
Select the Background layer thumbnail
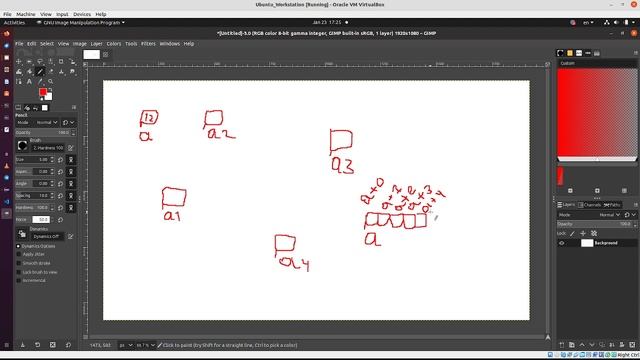(x=587, y=243)
